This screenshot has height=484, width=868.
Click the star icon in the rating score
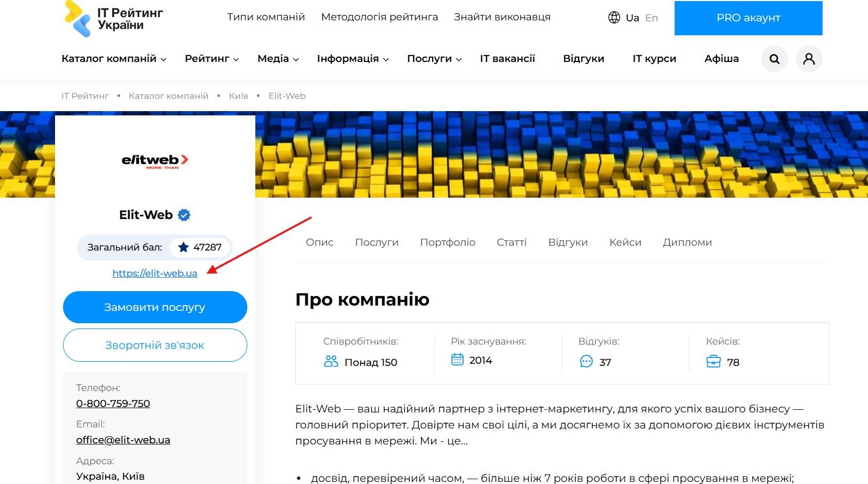pyautogui.click(x=183, y=247)
